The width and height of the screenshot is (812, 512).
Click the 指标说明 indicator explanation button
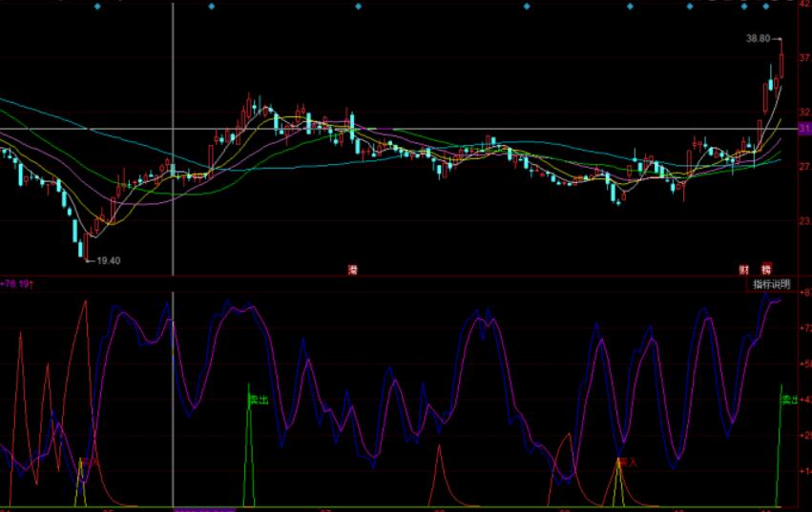[x=771, y=284]
